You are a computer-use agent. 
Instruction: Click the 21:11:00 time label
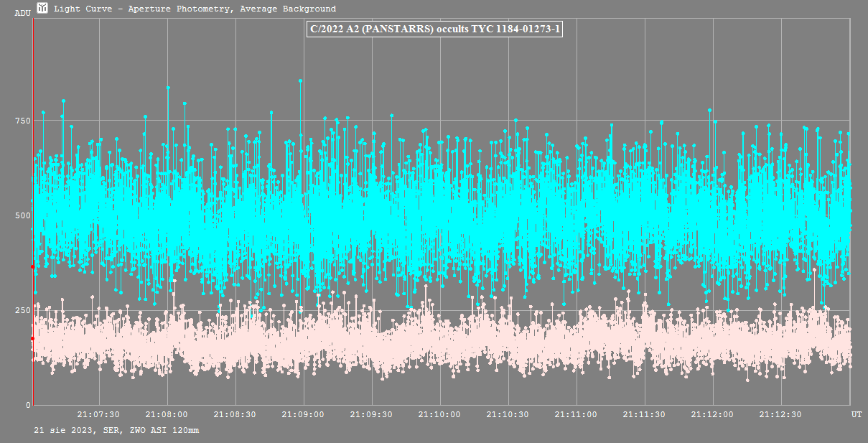(x=577, y=414)
